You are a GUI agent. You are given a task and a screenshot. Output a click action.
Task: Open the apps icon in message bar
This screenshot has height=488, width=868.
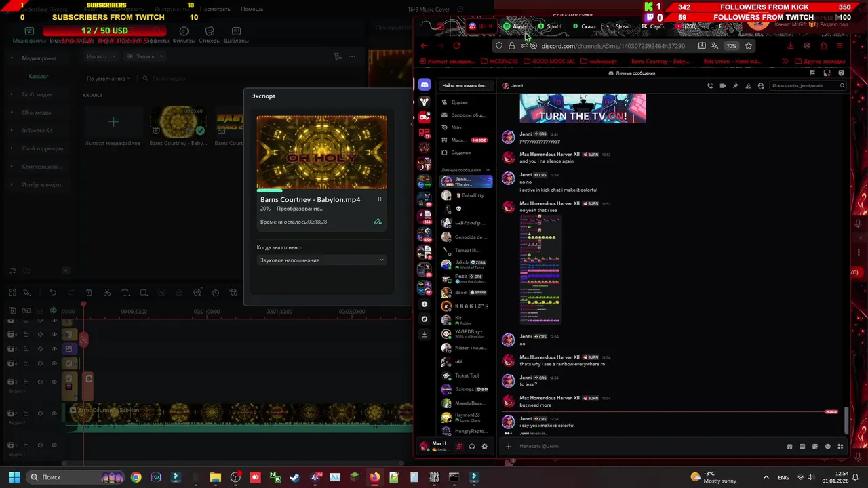pyautogui.click(x=841, y=446)
